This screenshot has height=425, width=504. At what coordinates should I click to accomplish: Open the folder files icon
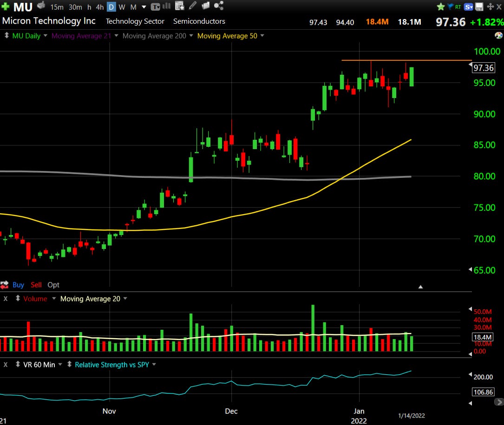coord(206,6)
